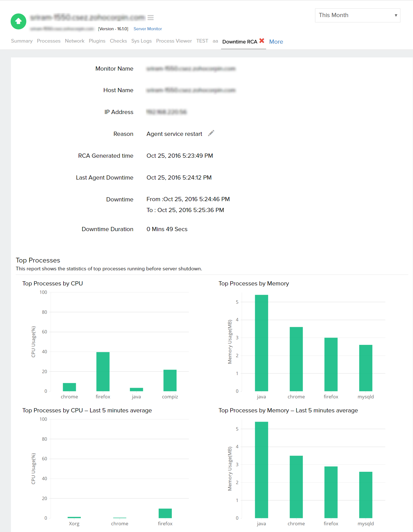The width and height of the screenshot is (413, 532).
Task: Select the Plugins tab
Action: click(x=97, y=41)
